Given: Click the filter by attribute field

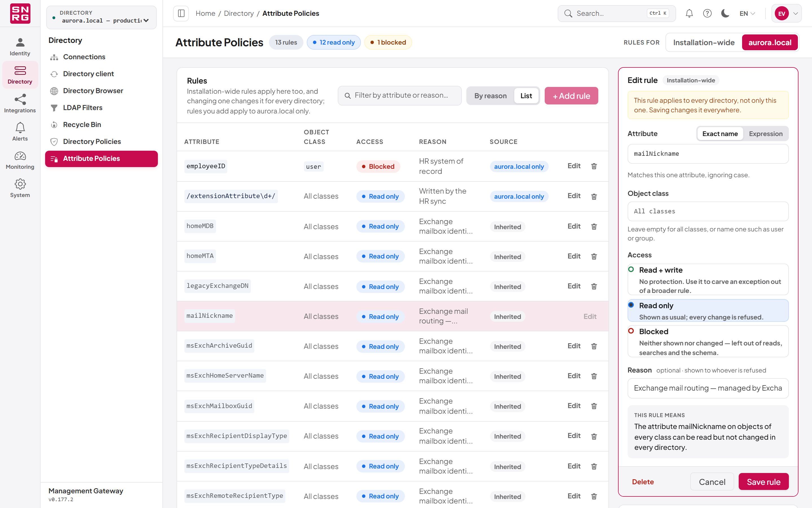Looking at the screenshot, I should click(399, 96).
